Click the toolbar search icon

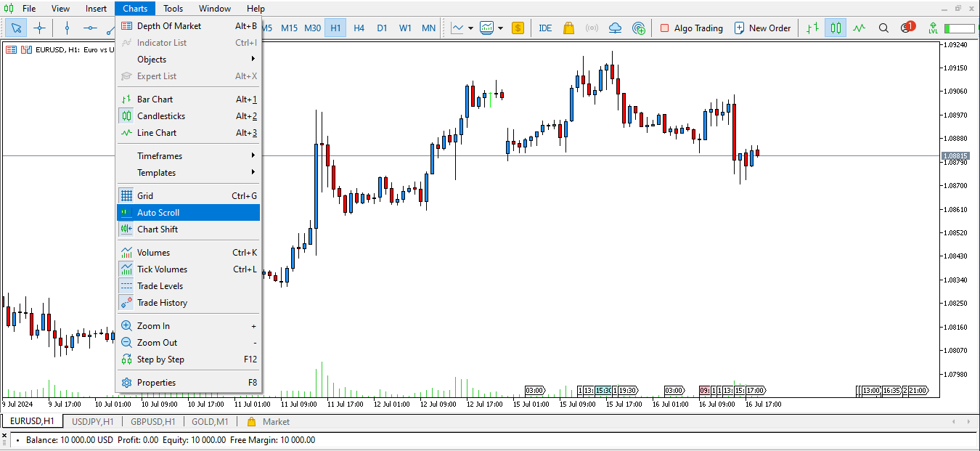883,28
